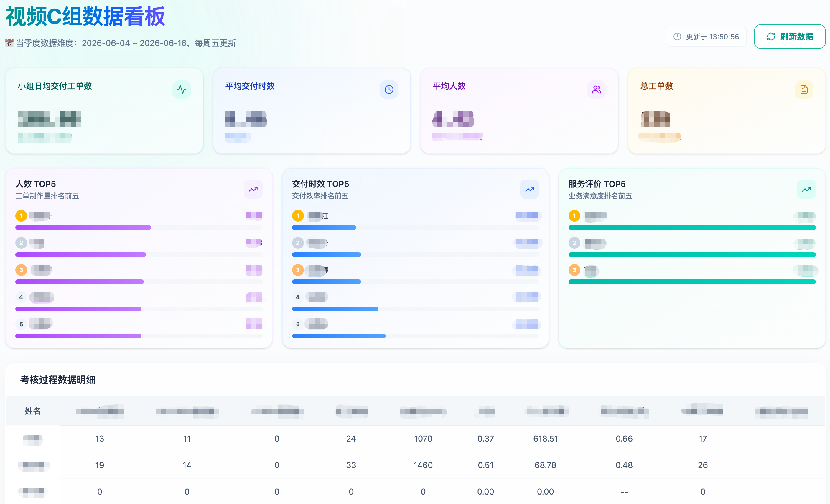
Task: Click the calendar icon next to 当季度数据维度
Action: (x=9, y=43)
